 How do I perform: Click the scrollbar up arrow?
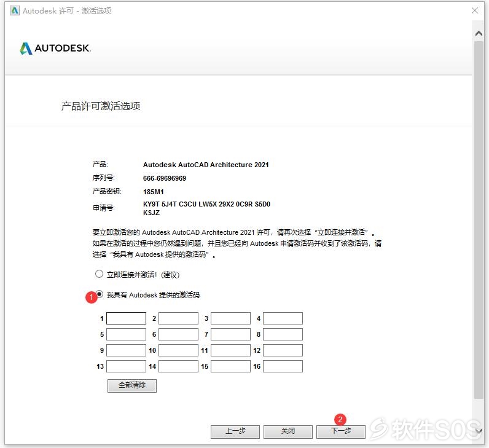[x=479, y=33]
